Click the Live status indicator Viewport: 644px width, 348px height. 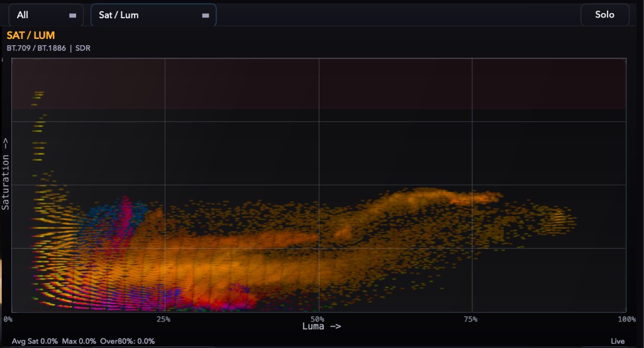click(618, 341)
